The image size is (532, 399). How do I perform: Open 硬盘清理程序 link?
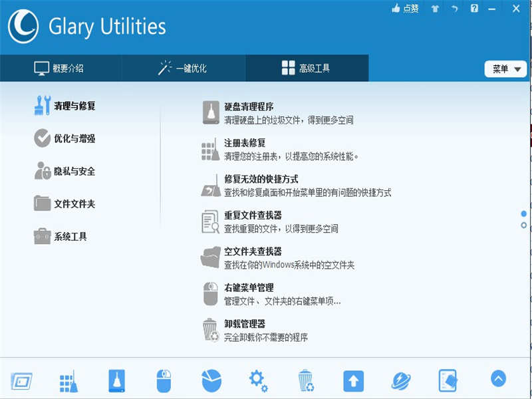[249, 107]
